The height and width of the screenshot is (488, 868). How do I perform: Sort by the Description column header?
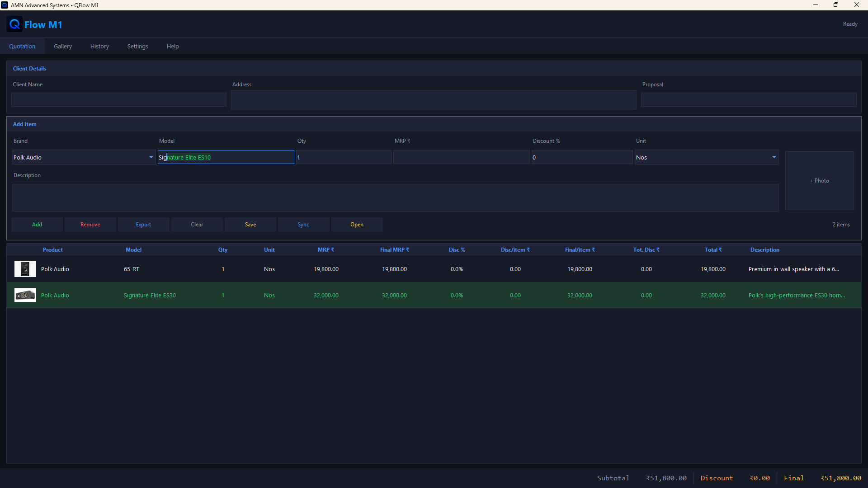tap(765, 250)
